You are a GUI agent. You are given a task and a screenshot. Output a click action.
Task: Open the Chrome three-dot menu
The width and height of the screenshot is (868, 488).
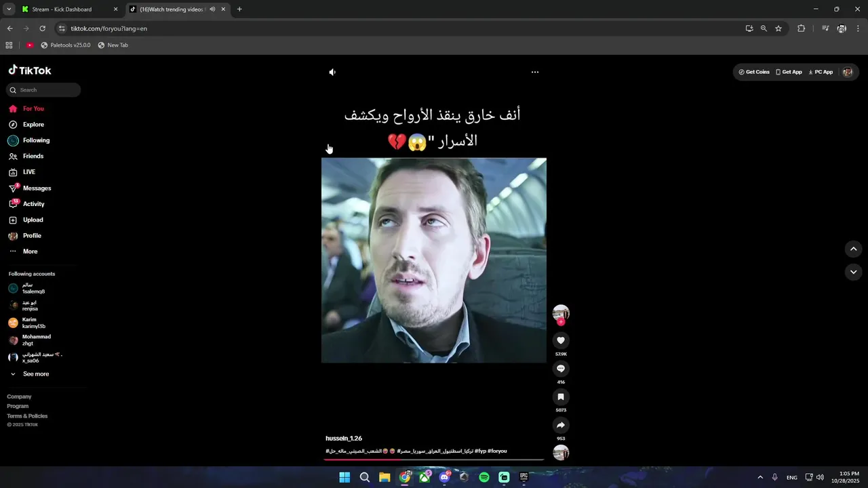[x=859, y=28]
